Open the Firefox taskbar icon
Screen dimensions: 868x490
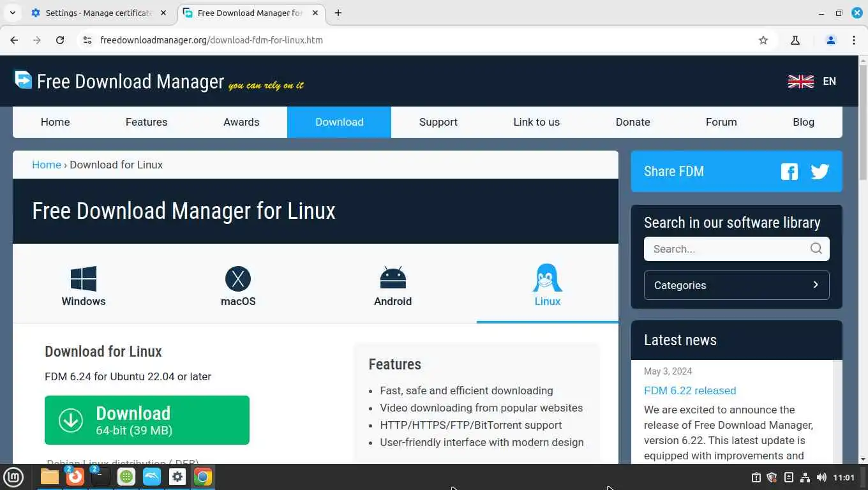(x=75, y=477)
